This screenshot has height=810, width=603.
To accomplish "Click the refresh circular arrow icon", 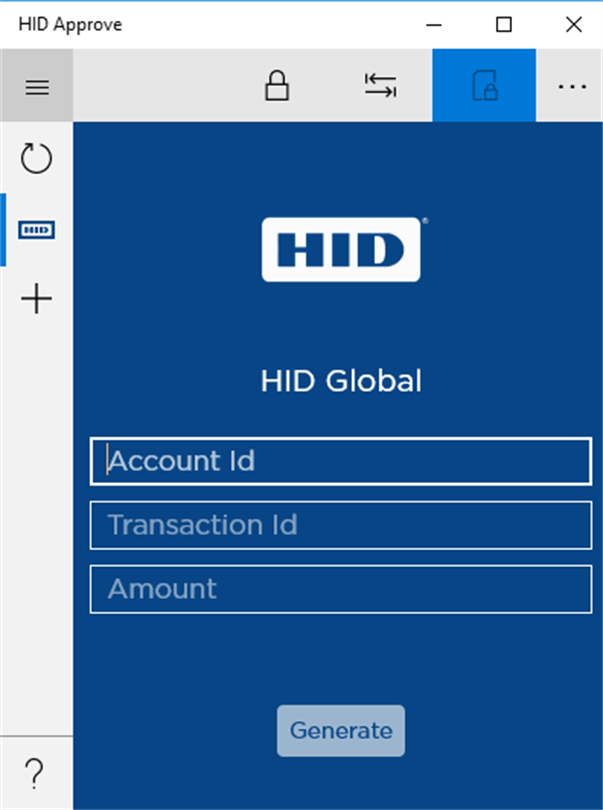I will point(36,158).
